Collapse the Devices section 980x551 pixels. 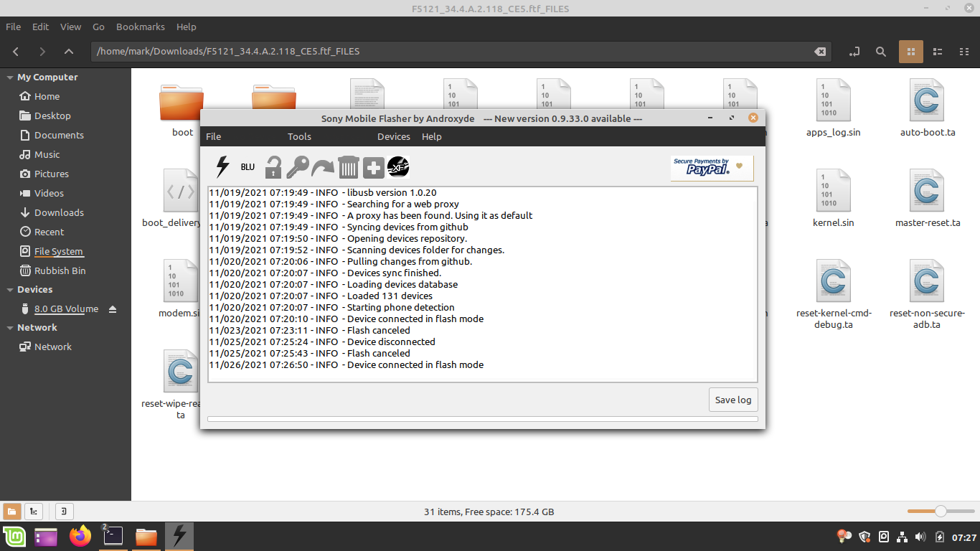(x=10, y=290)
